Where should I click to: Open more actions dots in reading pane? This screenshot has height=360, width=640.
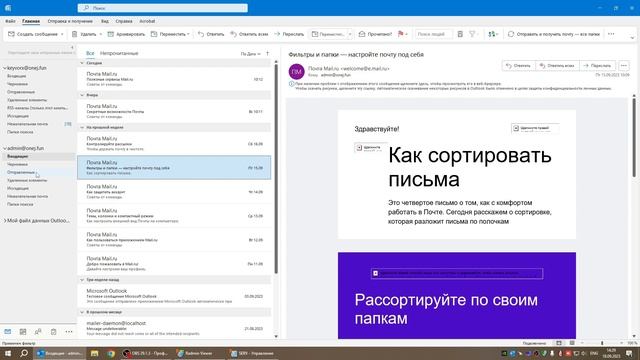coord(624,66)
